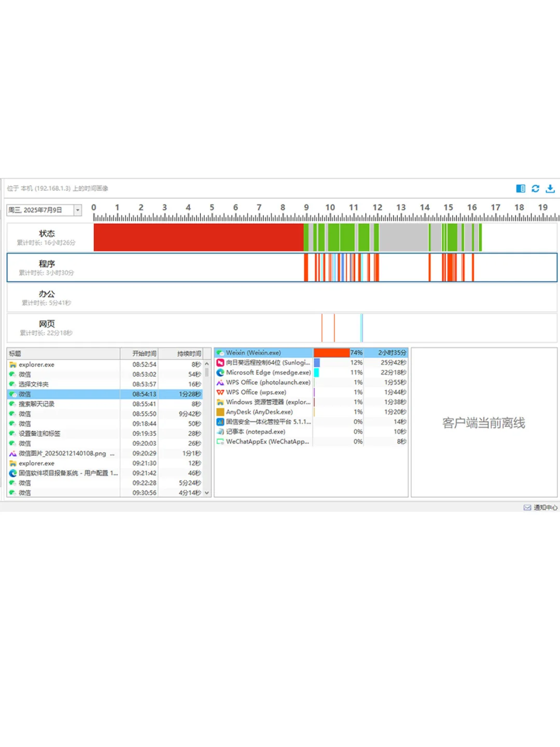Image resolution: width=560 pixels, height=747 pixels.
Task: Click the 2小时35分 duration for Weixin
Action: (392, 353)
